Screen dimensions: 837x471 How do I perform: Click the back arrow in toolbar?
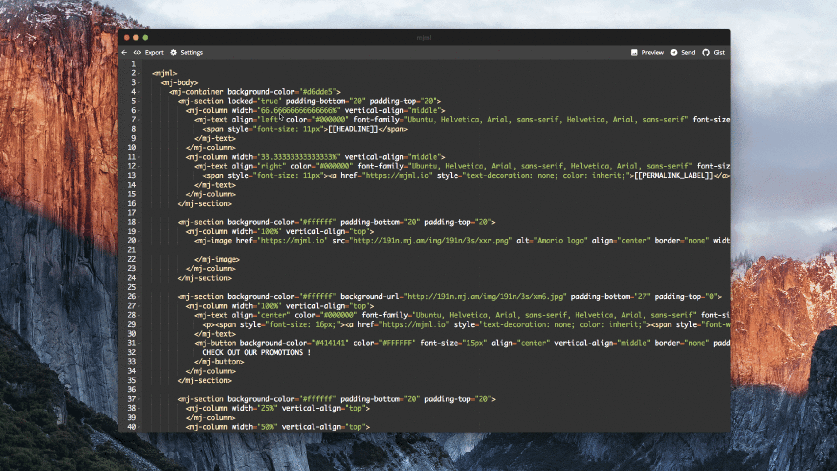click(x=124, y=52)
